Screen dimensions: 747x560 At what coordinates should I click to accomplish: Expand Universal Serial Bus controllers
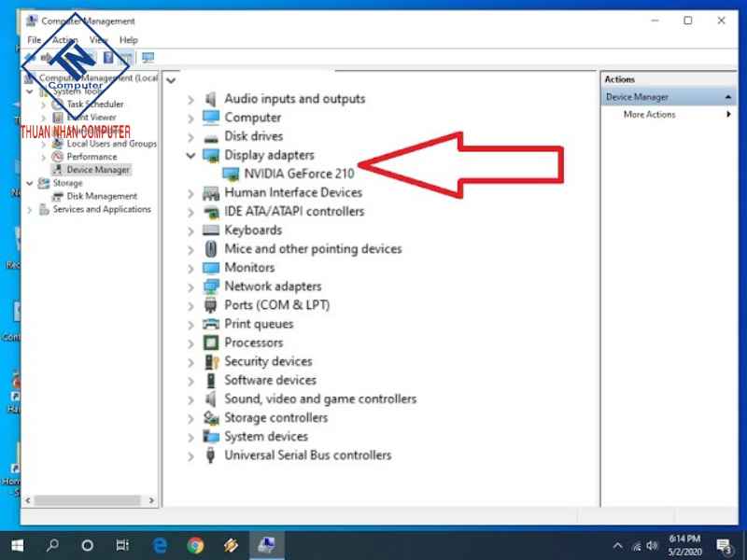191,455
